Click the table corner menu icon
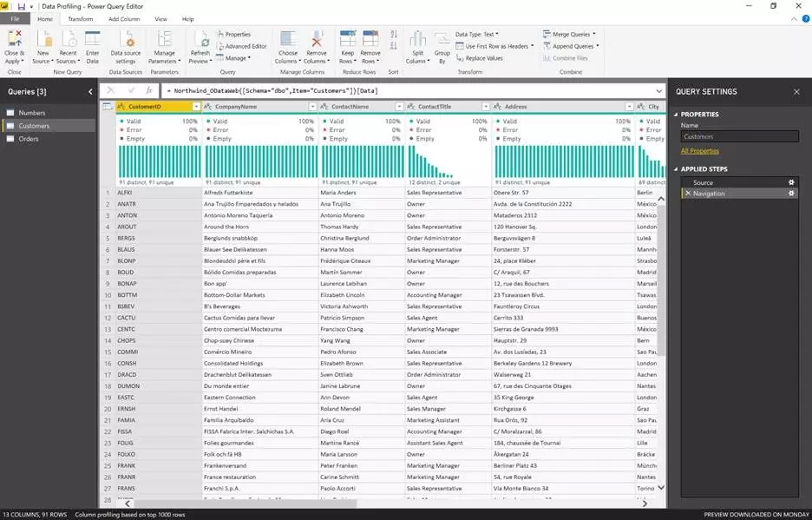 pyautogui.click(x=108, y=106)
